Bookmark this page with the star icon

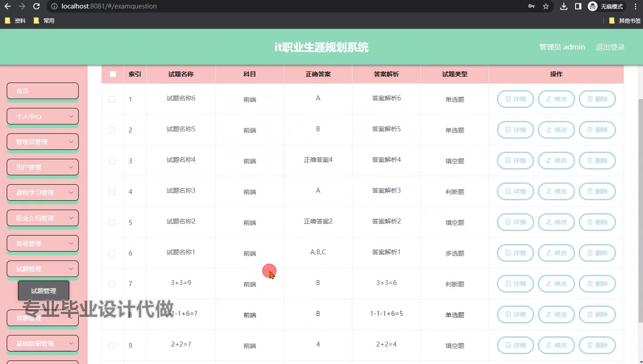pos(546,6)
